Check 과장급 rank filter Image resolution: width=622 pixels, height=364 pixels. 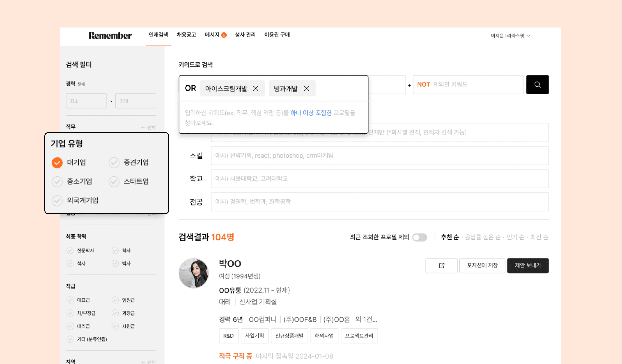pyautogui.click(x=115, y=313)
